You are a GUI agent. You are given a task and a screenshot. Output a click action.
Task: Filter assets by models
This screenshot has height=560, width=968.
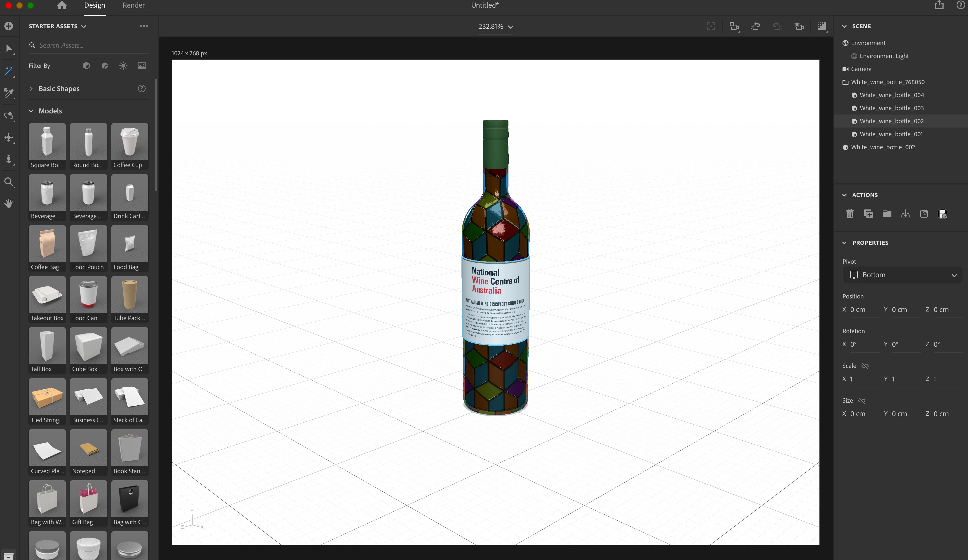pyautogui.click(x=86, y=66)
